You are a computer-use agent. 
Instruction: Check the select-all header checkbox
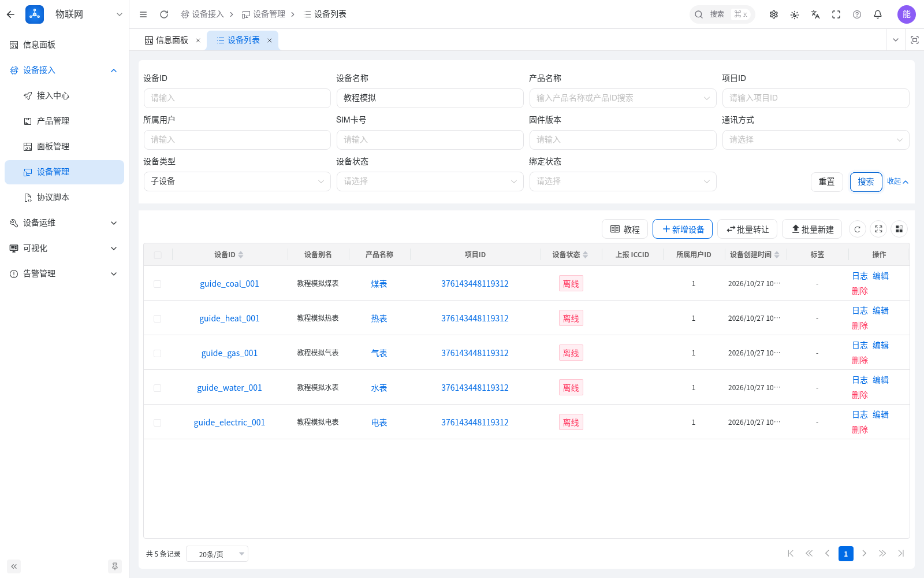tap(158, 255)
